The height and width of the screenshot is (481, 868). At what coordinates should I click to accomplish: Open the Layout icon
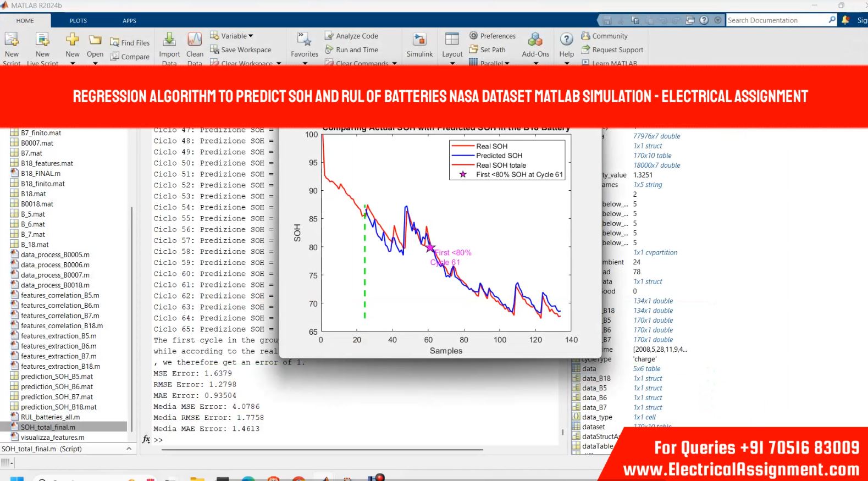[452, 40]
